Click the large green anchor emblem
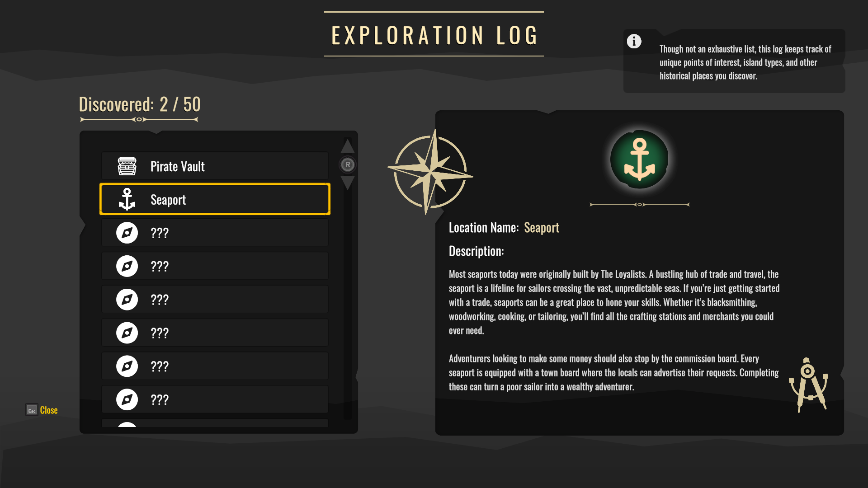The width and height of the screenshot is (868, 488). [x=639, y=160]
